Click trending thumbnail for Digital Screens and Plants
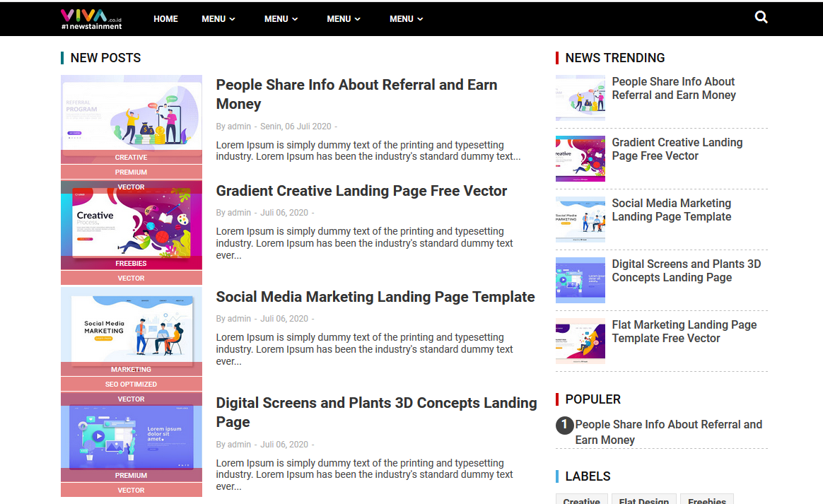The width and height of the screenshot is (823, 504). [x=580, y=281]
